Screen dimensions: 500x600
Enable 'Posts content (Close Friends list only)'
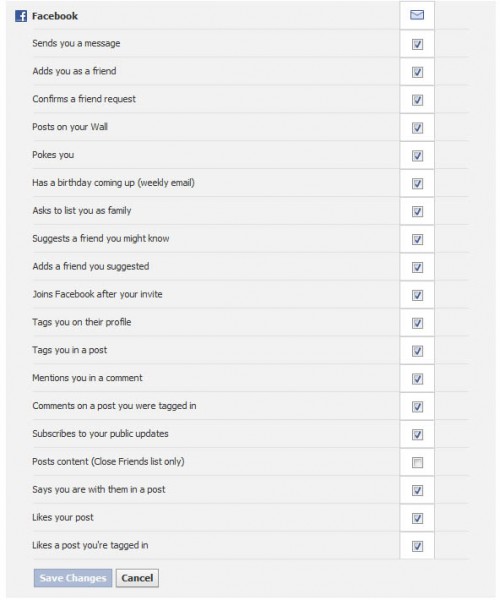[x=417, y=463]
